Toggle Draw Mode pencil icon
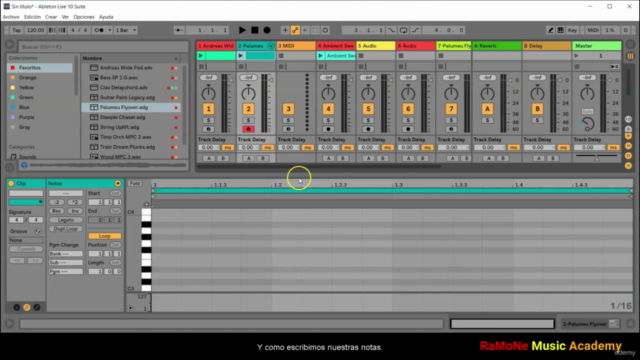This screenshot has height=360, width=640. [x=550, y=30]
